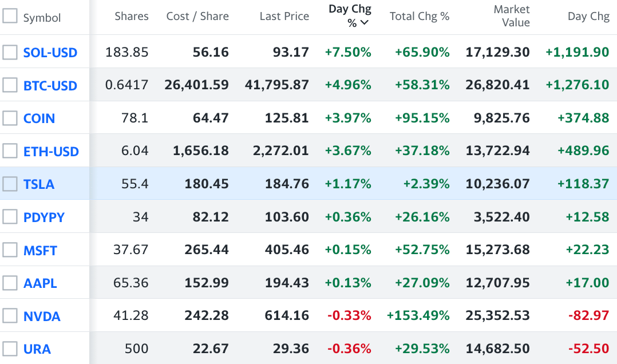617x364 pixels.
Task: Check the PDYPY row checkbox
Action: [x=10, y=217]
